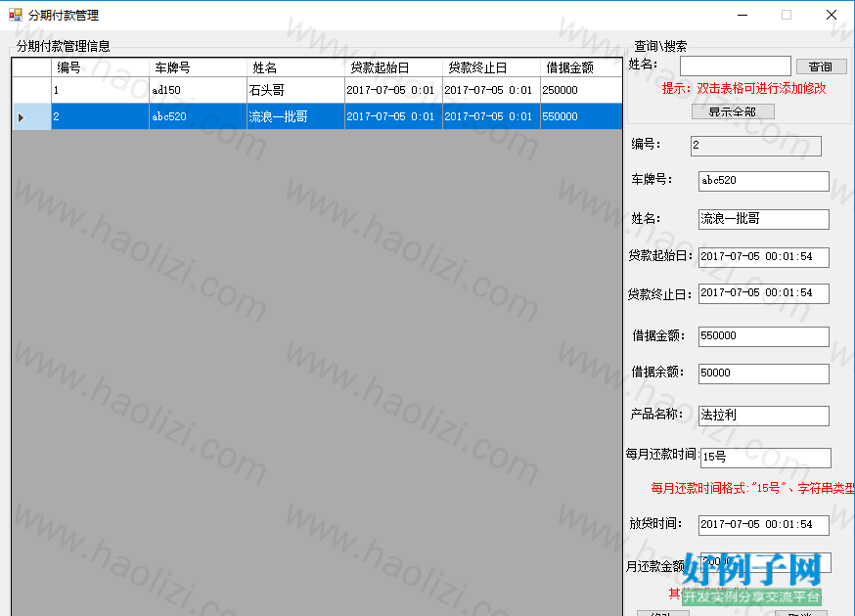Click the 编号 column header

tap(101, 67)
